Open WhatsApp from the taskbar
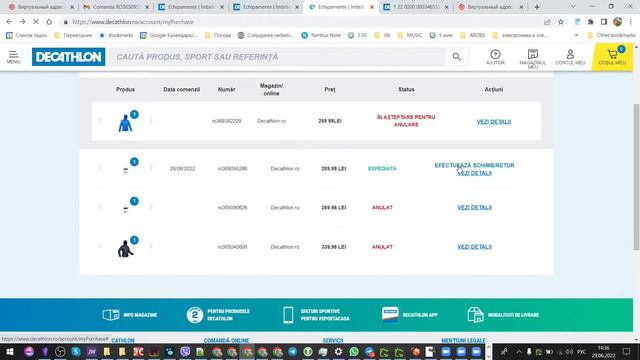640x360 pixels. 354,351
